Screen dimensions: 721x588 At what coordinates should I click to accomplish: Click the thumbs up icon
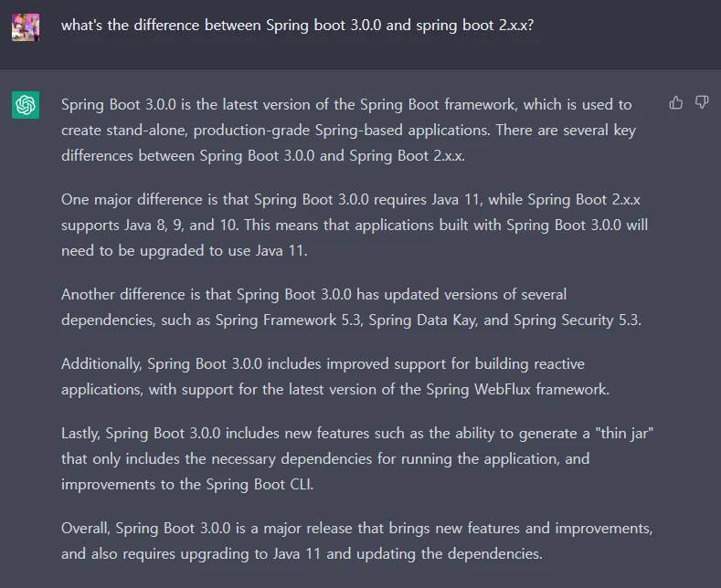point(676,102)
